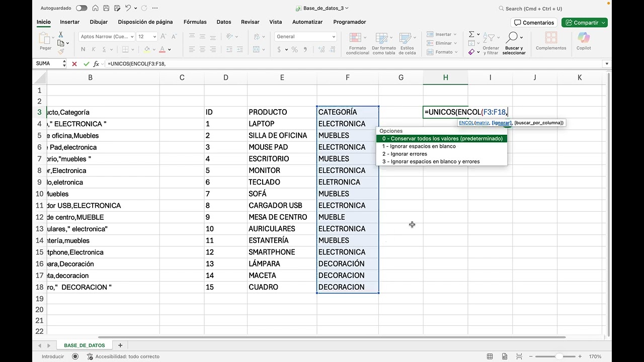Open Copilot from the ribbon

[x=584, y=41]
